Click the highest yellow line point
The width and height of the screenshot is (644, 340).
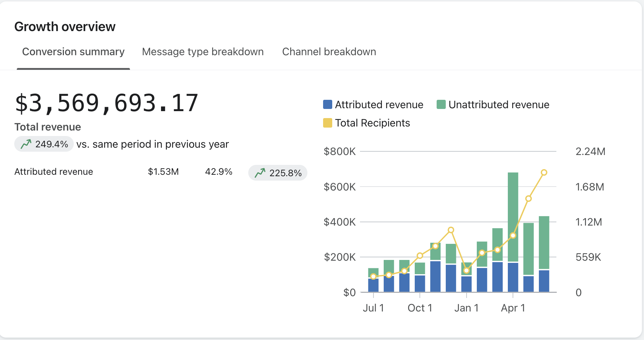coord(544,173)
